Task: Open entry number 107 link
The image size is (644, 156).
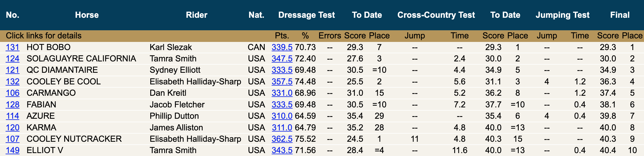Action: pyautogui.click(x=12, y=139)
